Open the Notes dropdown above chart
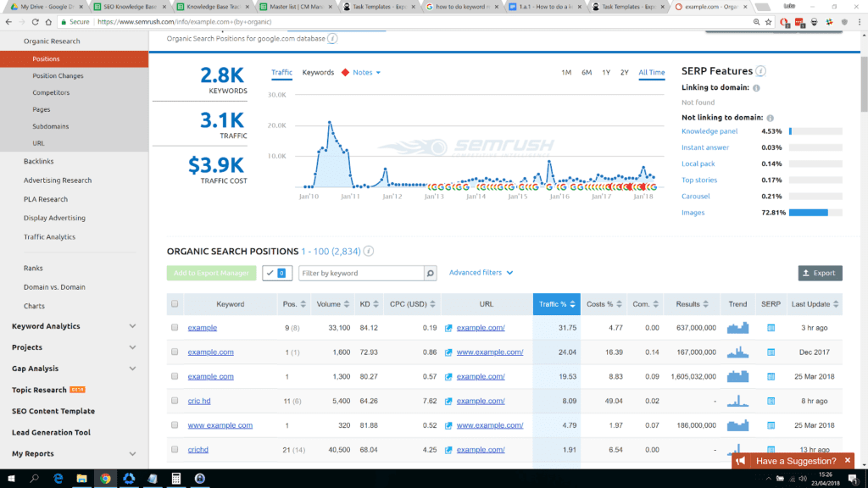The height and width of the screenshot is (488, 868). tap(366, 73)
